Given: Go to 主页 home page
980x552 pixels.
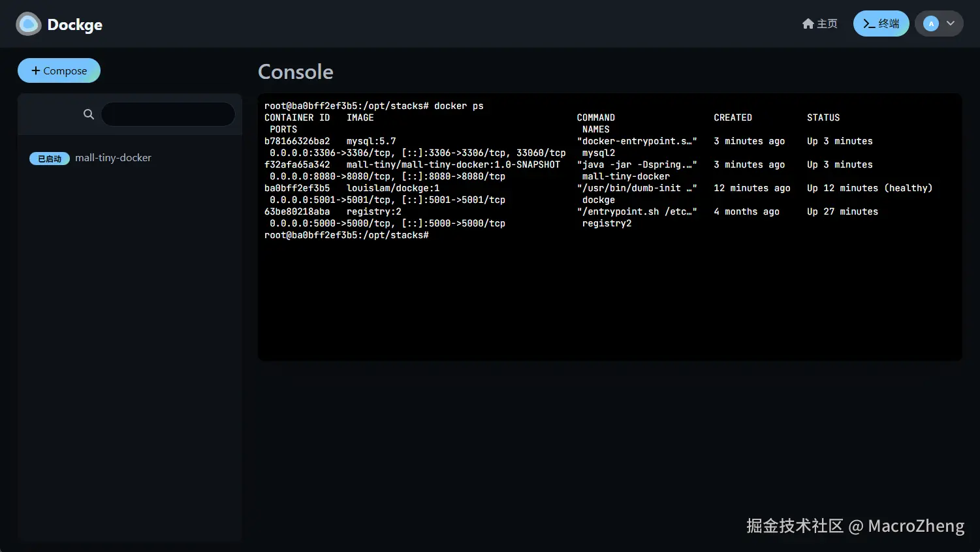Looking at the screenshot, I should coord(819,23).
